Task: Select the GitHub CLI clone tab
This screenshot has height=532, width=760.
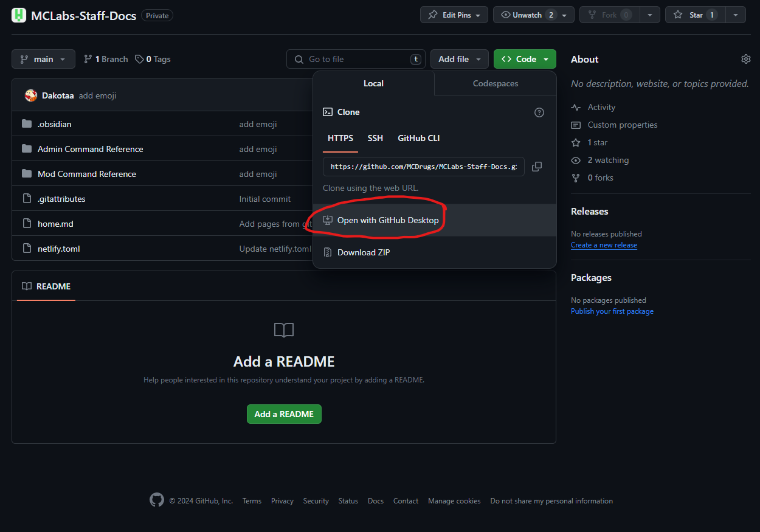Action: 418,138
